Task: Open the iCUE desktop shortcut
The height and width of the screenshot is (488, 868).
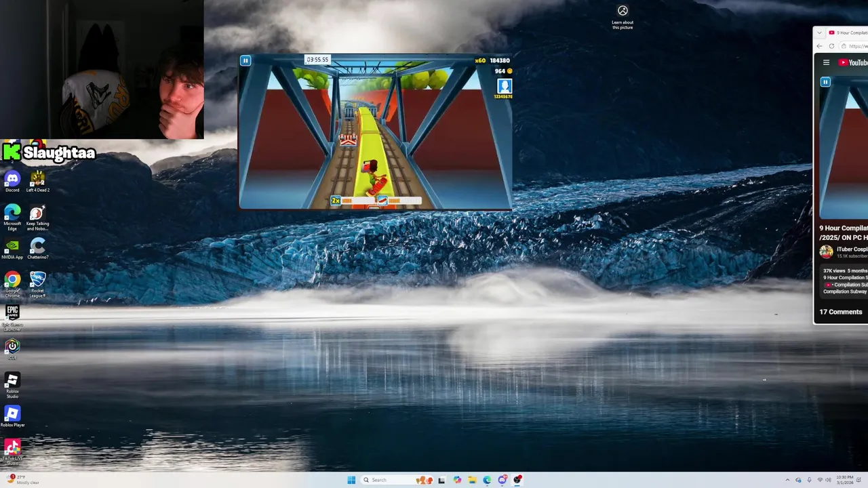Action: click(x=12, y=349)
